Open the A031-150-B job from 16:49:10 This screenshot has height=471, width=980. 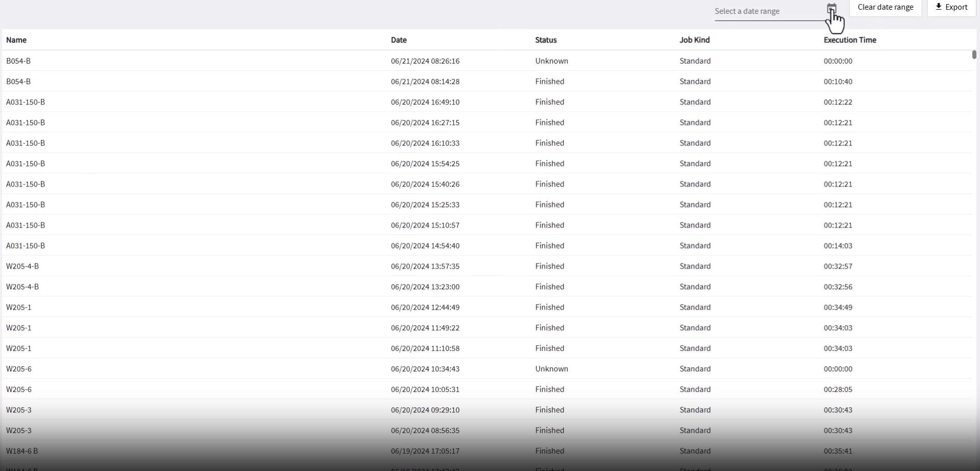(x=26, y=102)
